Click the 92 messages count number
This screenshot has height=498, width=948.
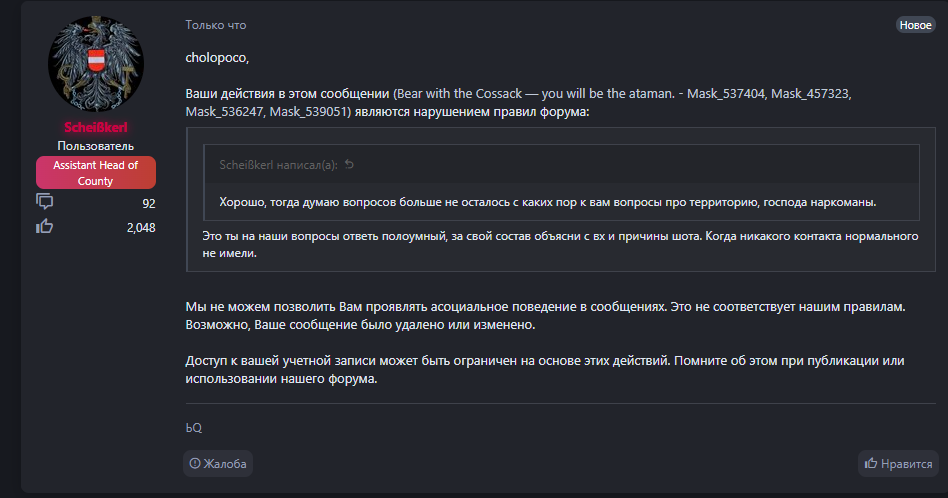[149, 203]
